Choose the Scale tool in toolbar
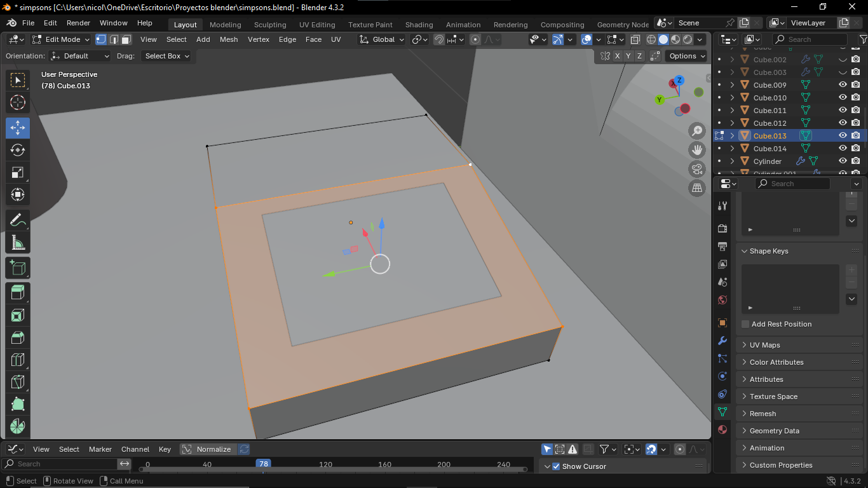 (18, 172)
